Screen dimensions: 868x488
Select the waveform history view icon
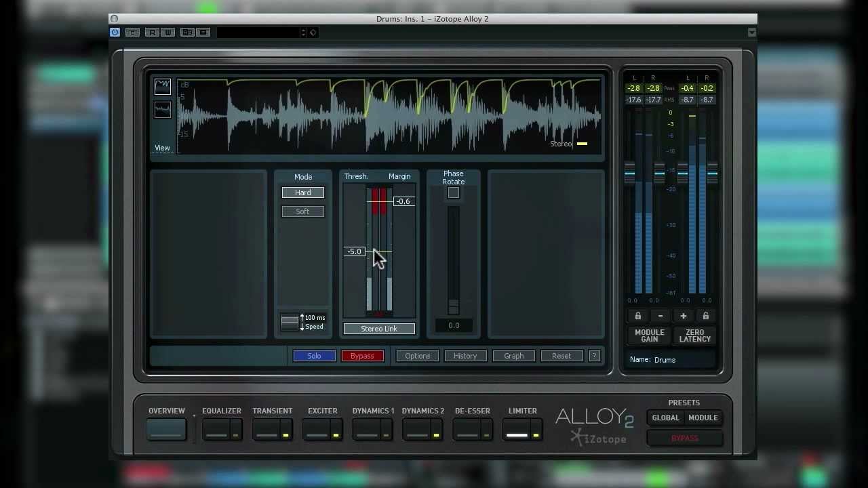coord(163,110)
